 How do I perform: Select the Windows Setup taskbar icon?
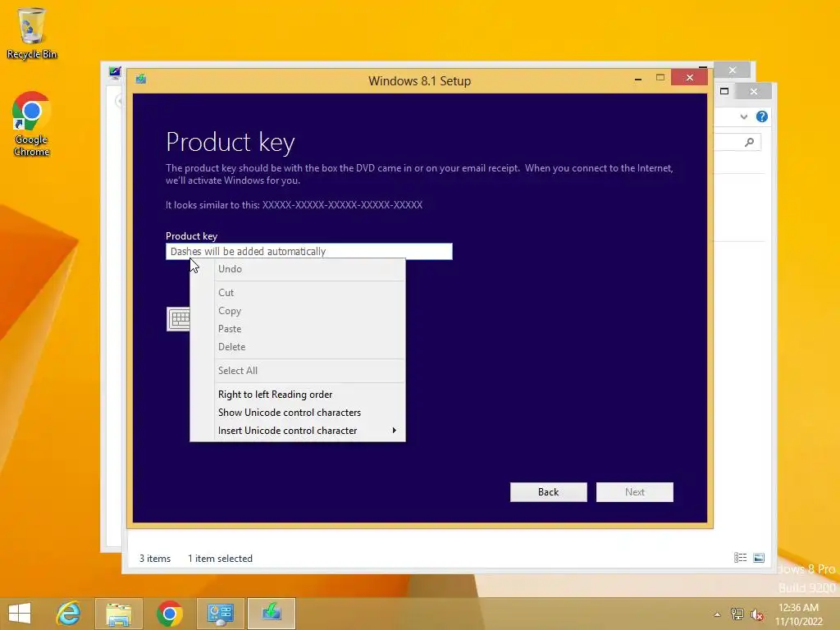pos(271,614)
